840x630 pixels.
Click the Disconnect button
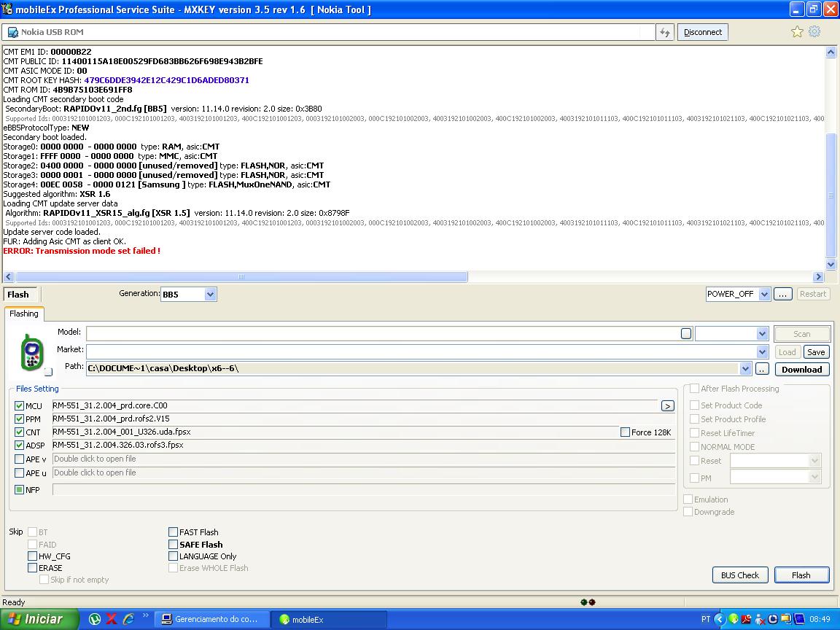pos(702,32)
